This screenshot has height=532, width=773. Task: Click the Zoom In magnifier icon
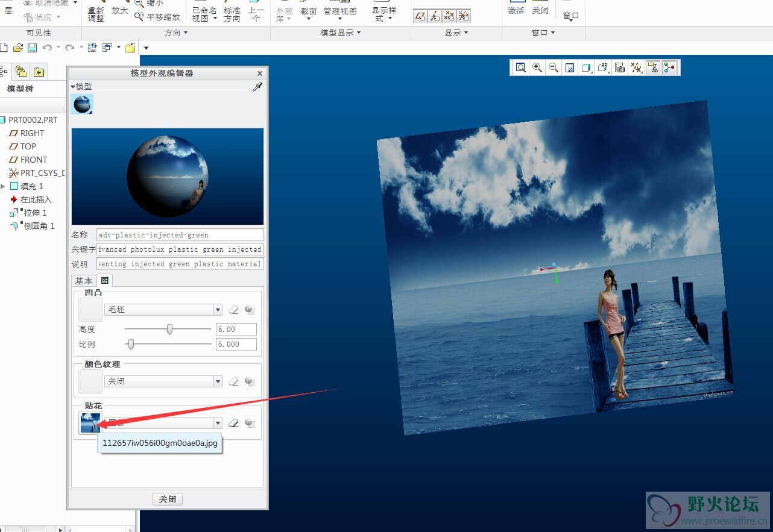pyautogui.click(x=537, y=67)
